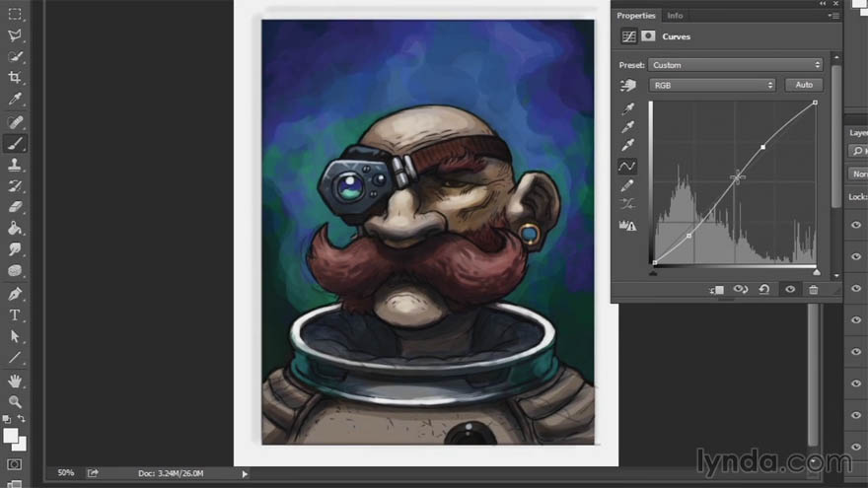The width and height of the screenshot is (868, 488).
Task: Select the History Brush tool
Action: point(15,186)
